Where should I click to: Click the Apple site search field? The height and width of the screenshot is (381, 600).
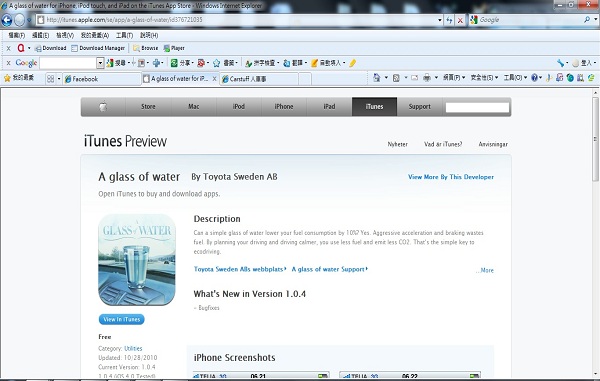coord(478,107)
